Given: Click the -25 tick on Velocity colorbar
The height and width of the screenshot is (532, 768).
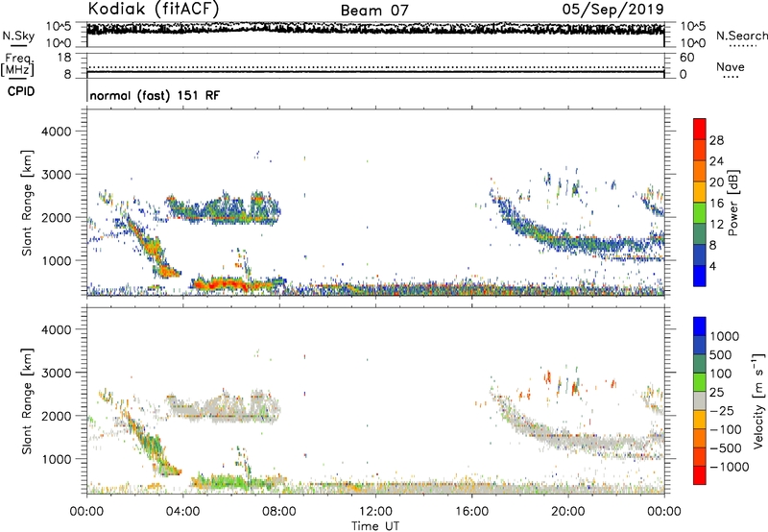Looking at the screenshot, I should [x=722, y=411].
